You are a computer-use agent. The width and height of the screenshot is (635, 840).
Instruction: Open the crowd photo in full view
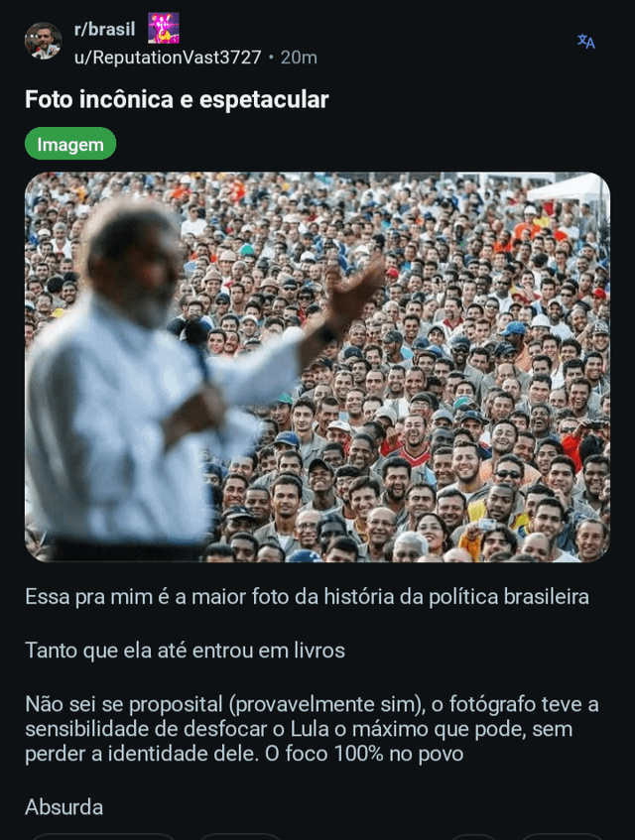(317, 367)
